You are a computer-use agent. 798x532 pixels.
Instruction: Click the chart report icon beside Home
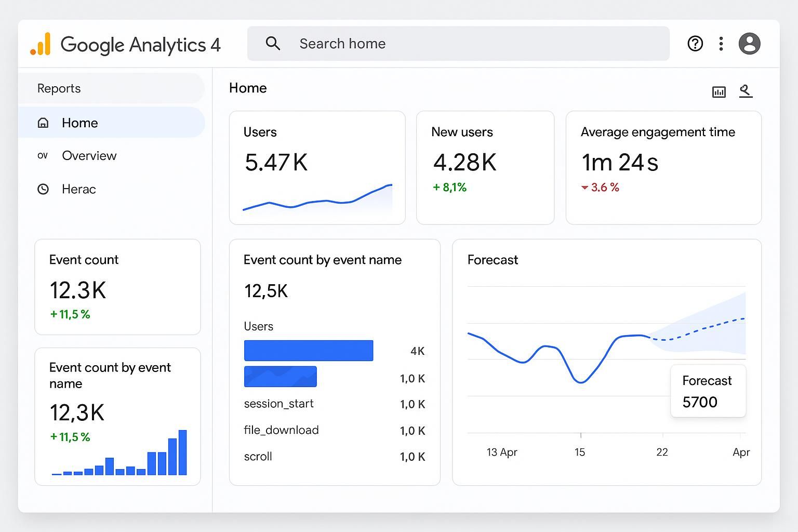click(719, 92)
